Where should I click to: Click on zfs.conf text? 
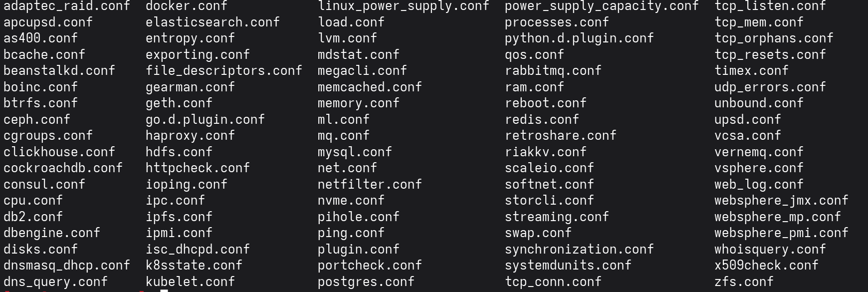point(744,282)
